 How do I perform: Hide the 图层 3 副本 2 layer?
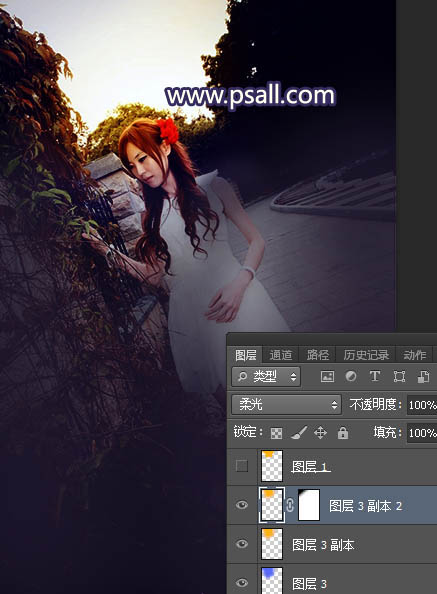[242, 505]
